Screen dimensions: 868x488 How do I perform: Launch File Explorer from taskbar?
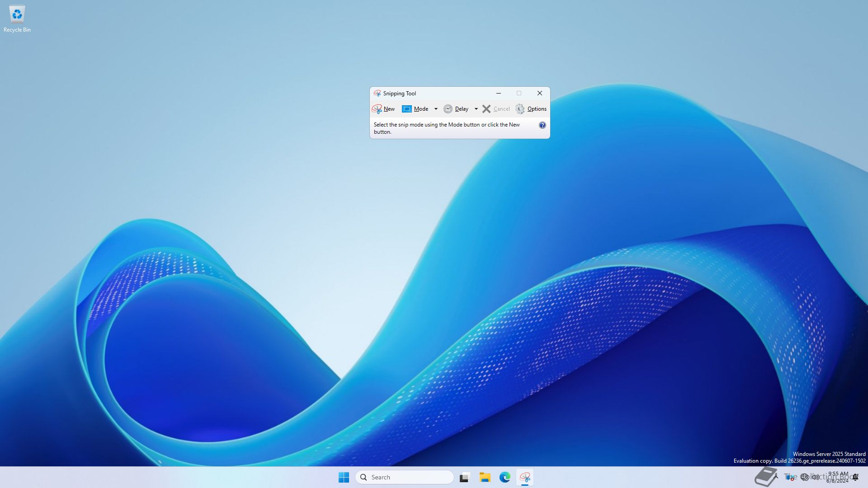[485, 477]
